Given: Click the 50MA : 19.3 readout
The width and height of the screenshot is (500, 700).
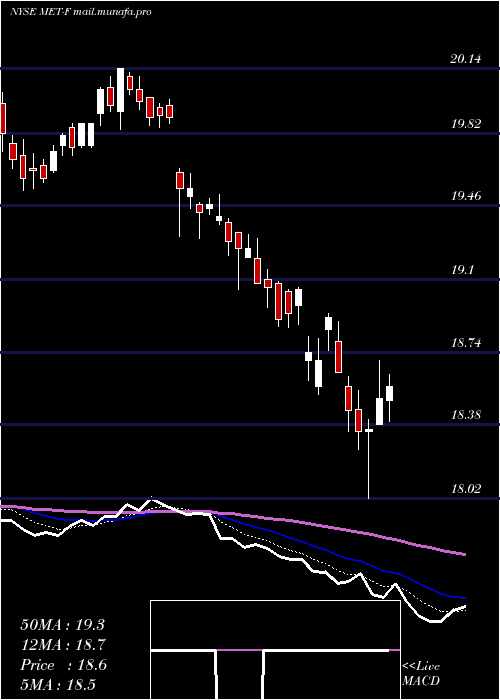Looking at the screenshot, I should pyautogui.click(x=62, y=625).
